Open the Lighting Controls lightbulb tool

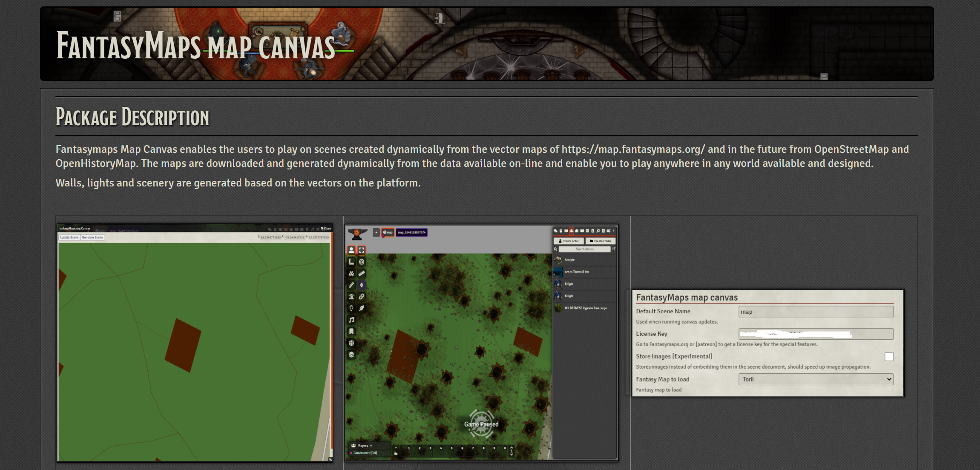[x=351, y=308]
